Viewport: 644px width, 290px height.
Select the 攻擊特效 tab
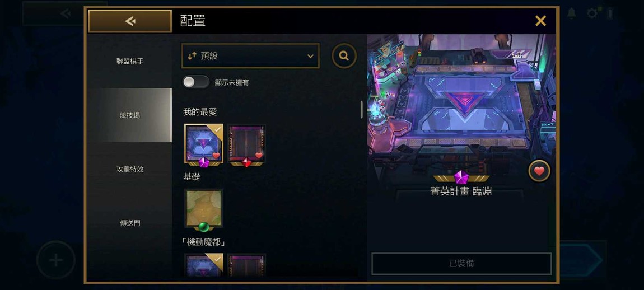pos(130,169)
